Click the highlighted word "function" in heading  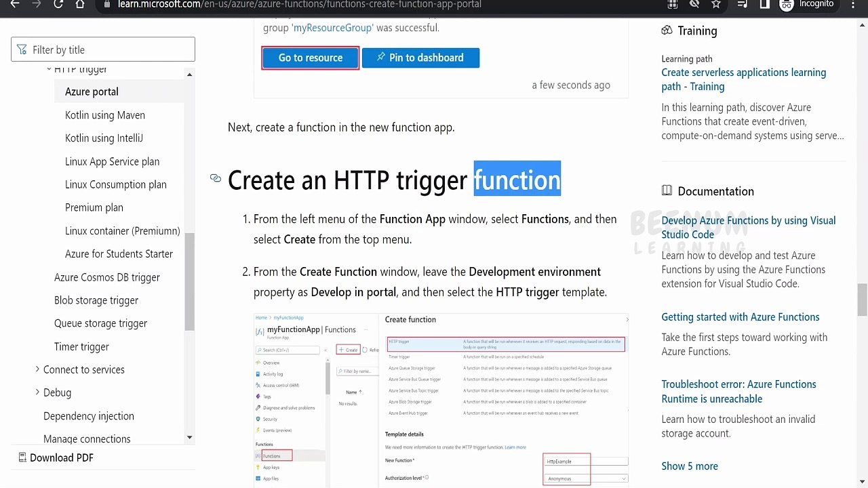[x=517, y=180]
